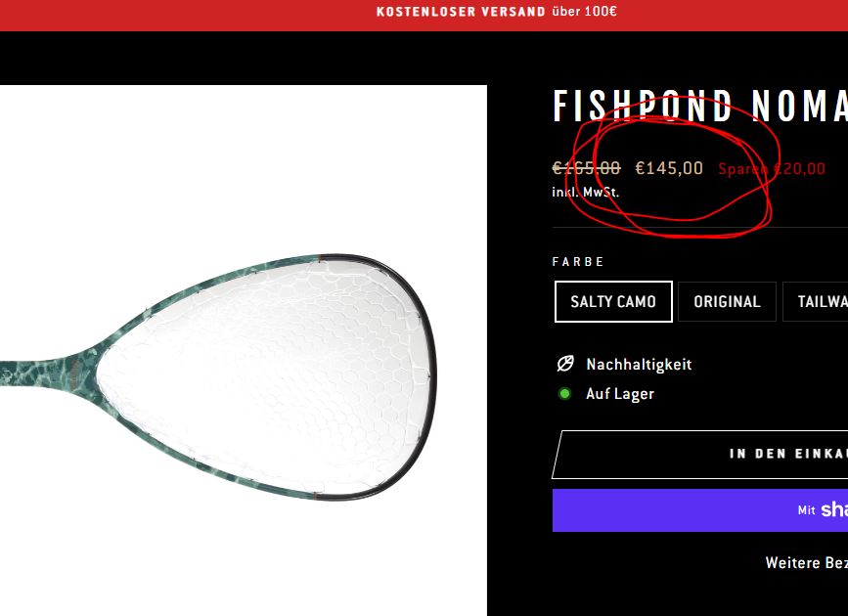Pick the TAILWATER color variant
This screenshot has height=616, width=848.
[816, 301]
